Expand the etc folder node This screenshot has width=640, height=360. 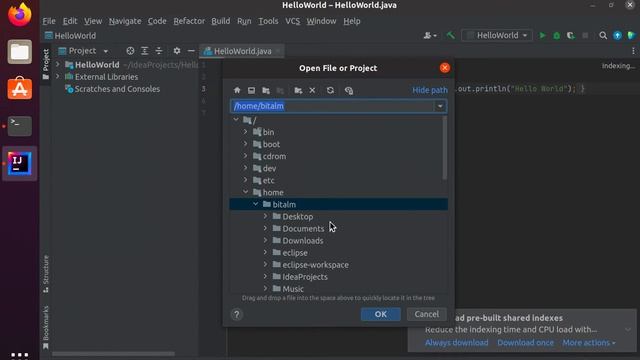[x=245, y=180]
